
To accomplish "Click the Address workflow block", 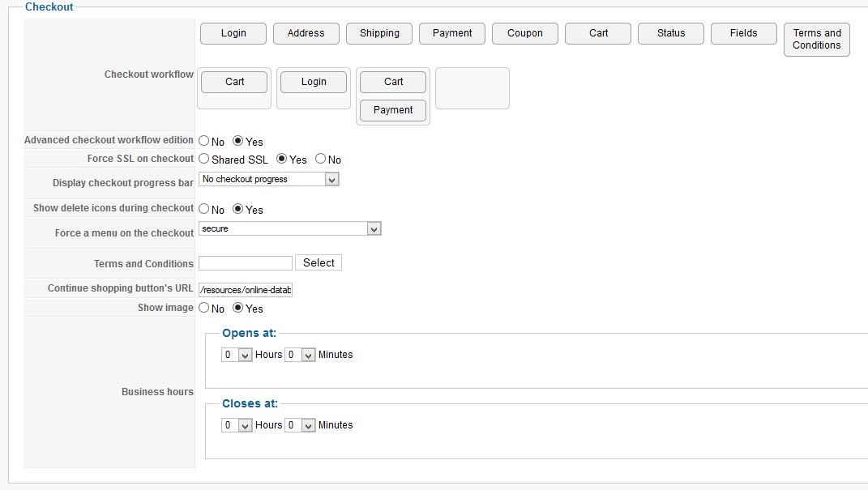I will point(306,33).
